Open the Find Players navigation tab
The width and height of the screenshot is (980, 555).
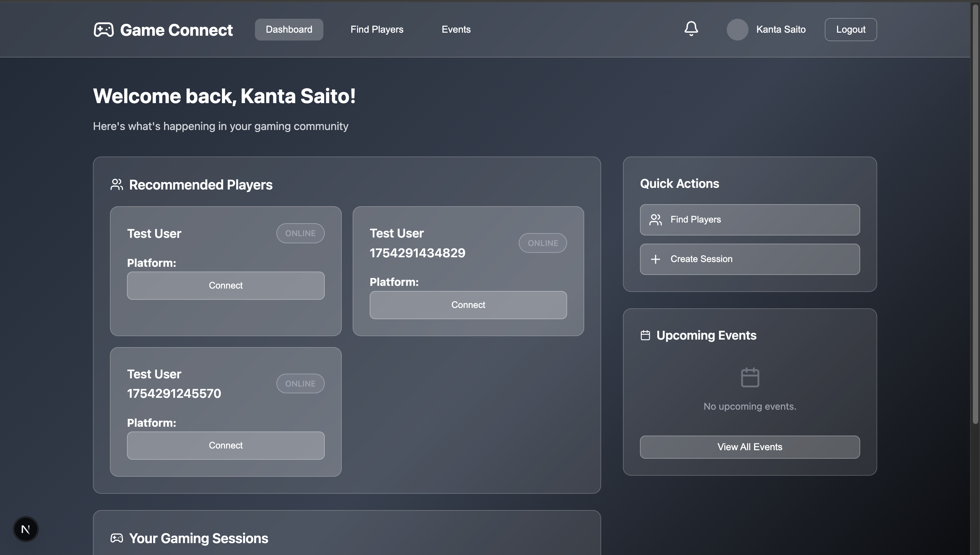pyautogui.click(x=377, y=29)
